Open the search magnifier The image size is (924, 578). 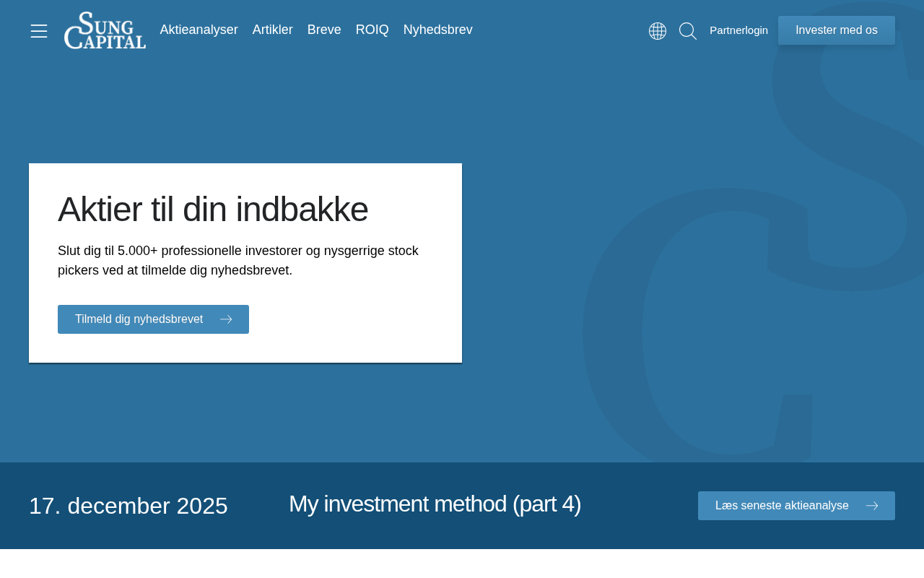pyautogui.click(x=688, y=31)
